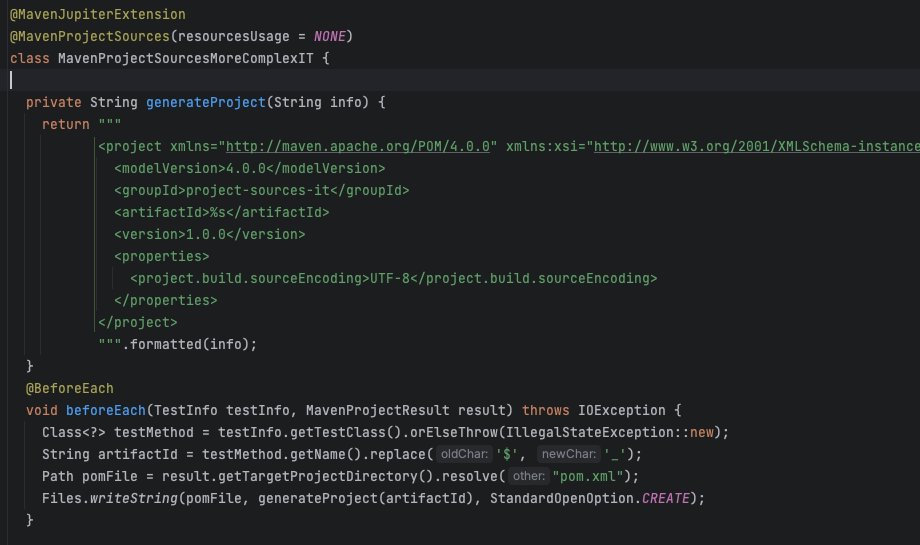This screenshot has height=545, width=920.
Task: Click the @MavenProjectSources annotation
Action: (x=90, y=36)
